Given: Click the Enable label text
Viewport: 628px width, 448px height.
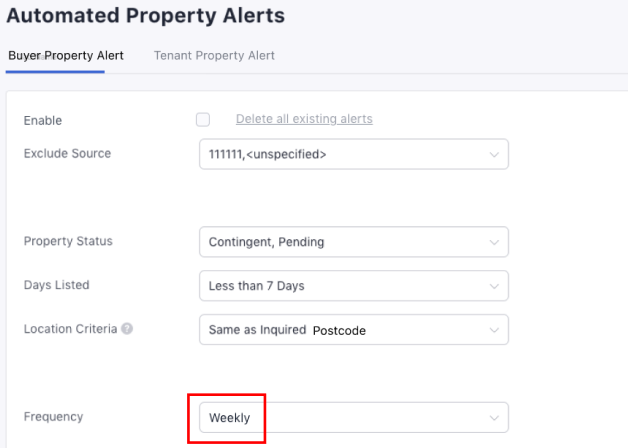Looking at the screenshot, I should [43, 121].
